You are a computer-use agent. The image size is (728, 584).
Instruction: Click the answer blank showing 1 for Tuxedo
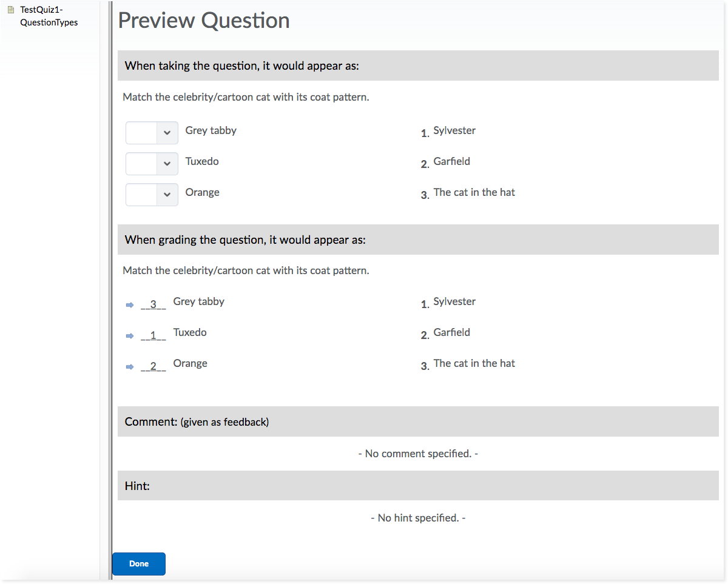click(x=153, y=335)
